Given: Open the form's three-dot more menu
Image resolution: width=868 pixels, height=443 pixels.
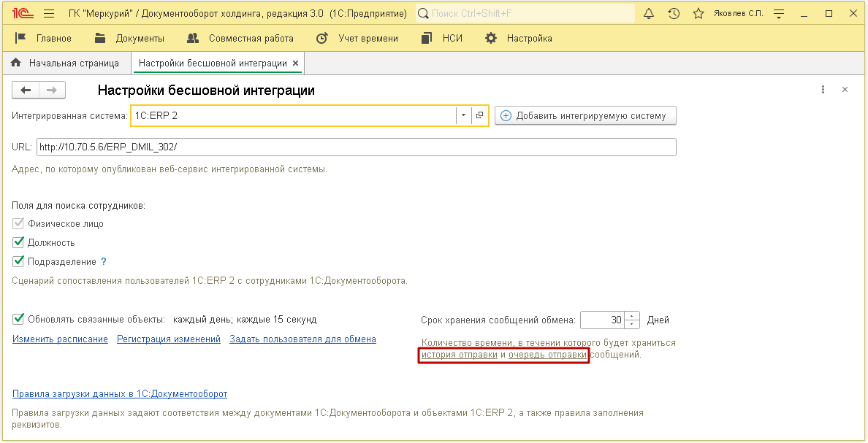Looking at the screenshot, I should click(823, 90).
